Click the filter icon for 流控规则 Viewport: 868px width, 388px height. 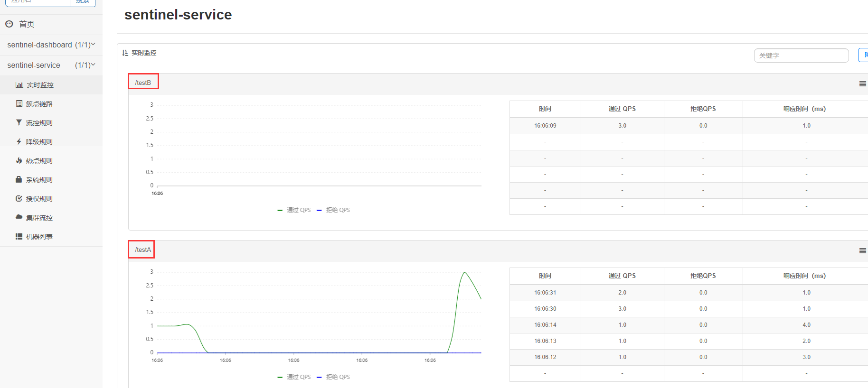19,122
